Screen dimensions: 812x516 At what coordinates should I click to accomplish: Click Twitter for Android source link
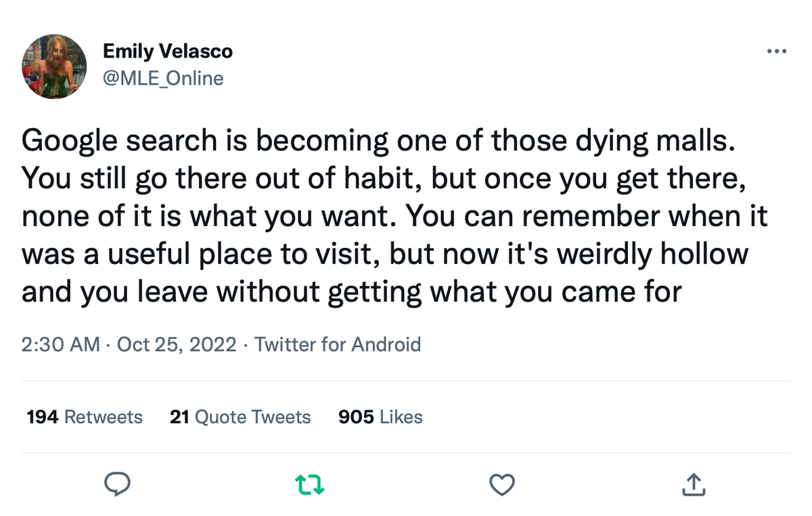click(x=337, y=345)
